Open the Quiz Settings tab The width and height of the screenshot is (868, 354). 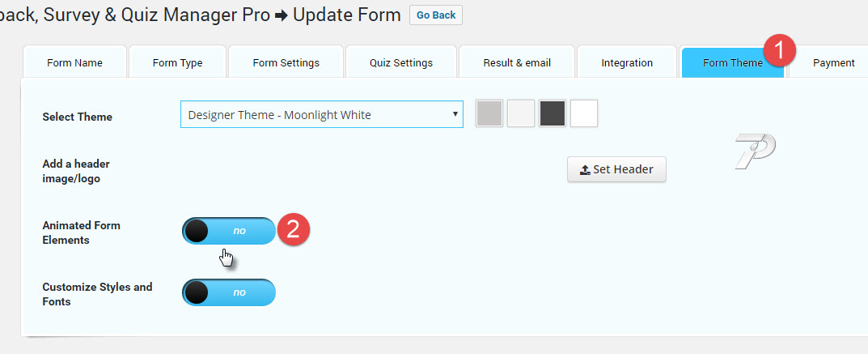[x=401, y=62]
